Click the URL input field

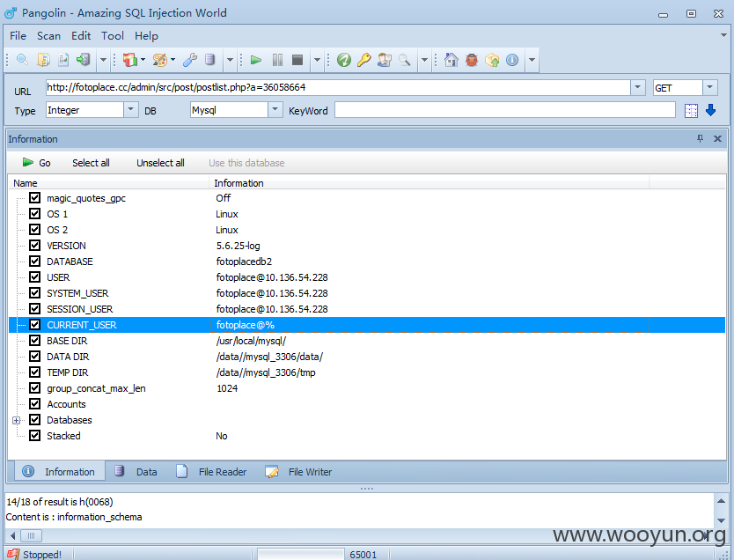coord(338,87)
